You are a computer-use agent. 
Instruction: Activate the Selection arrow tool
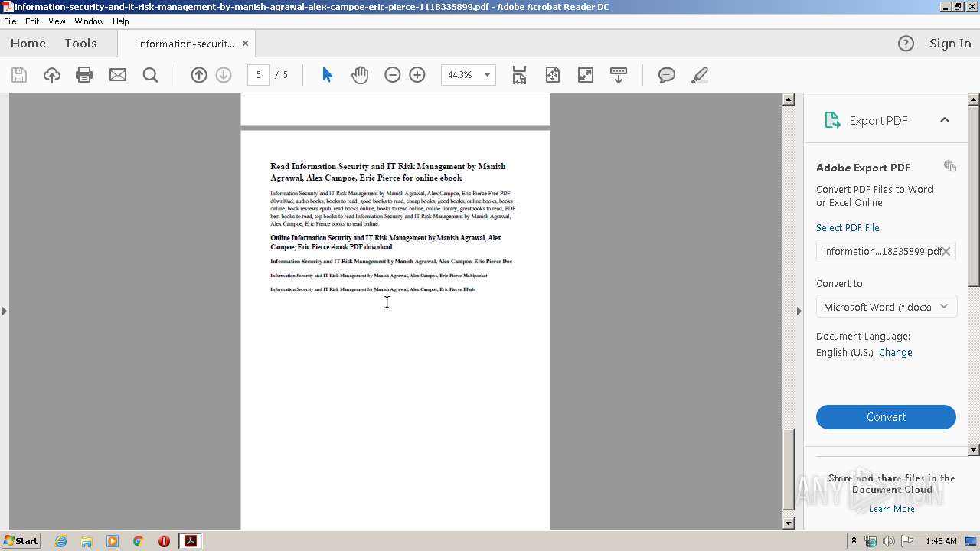click(327, 75)
